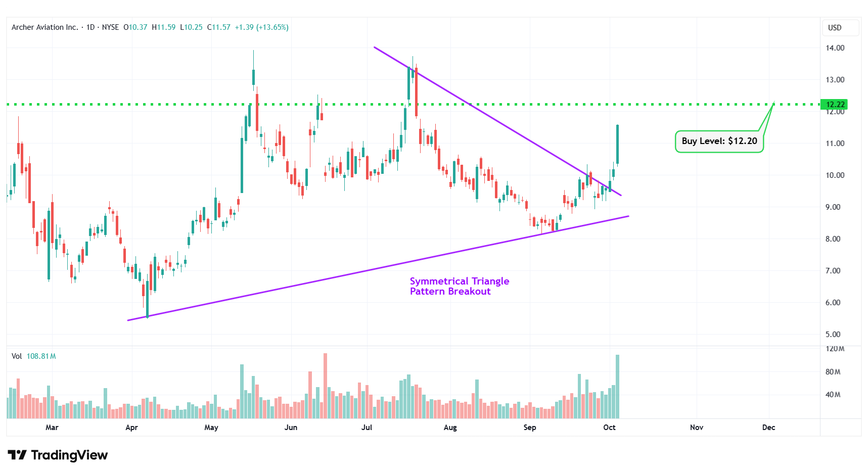
Task: Click the green 12.22 price label
Action: tap(835, 105)
